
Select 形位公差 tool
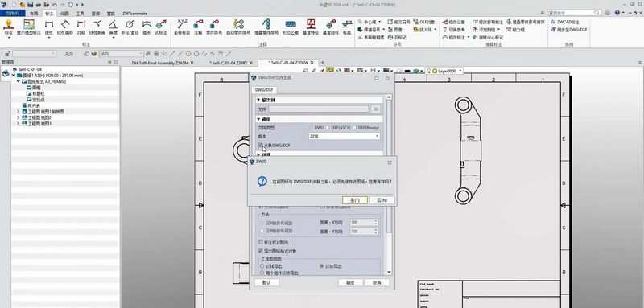291,27
